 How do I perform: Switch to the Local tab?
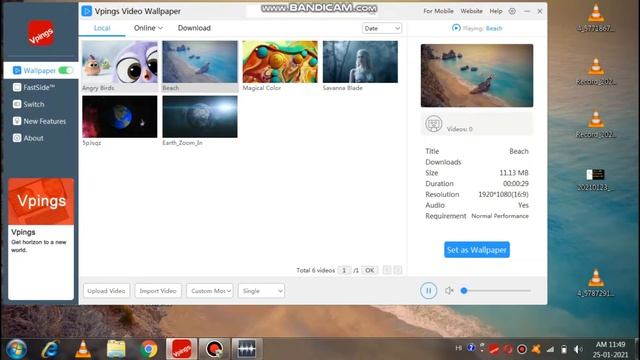102,28
